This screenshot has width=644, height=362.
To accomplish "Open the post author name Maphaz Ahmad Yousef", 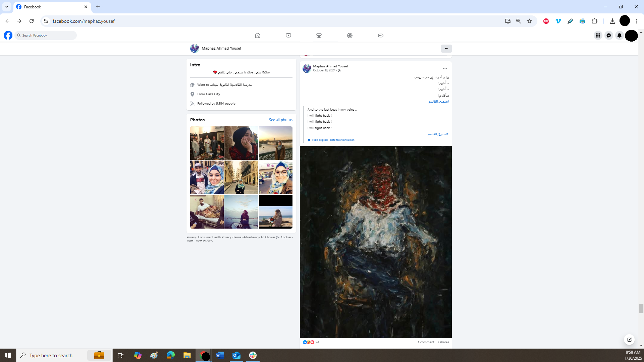I will [x=330, y=66].
